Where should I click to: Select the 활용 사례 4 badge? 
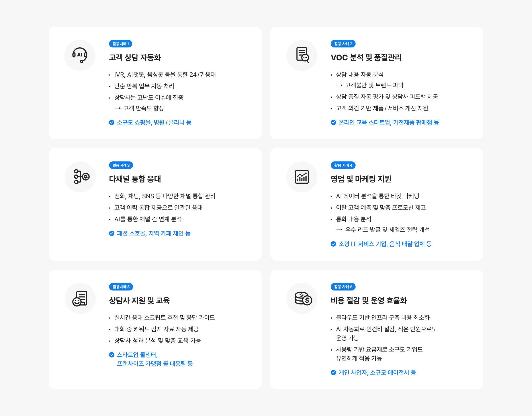(343, 165)
